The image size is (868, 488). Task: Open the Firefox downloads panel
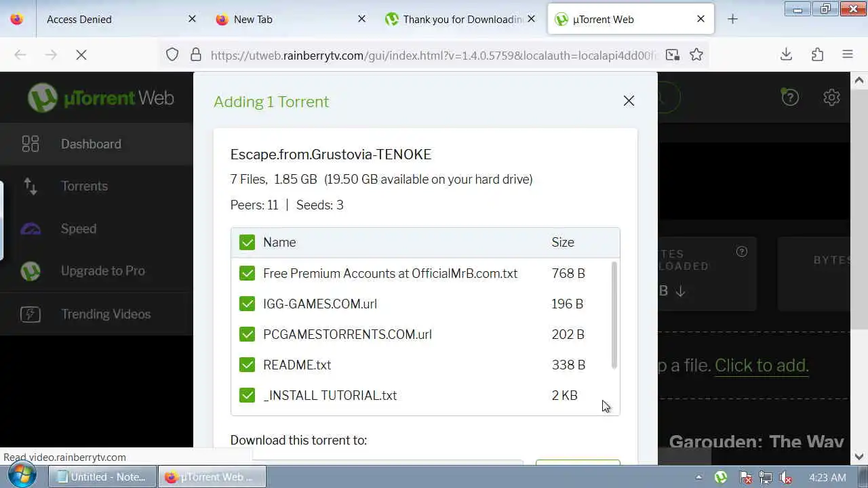click(x=786, y=55)
